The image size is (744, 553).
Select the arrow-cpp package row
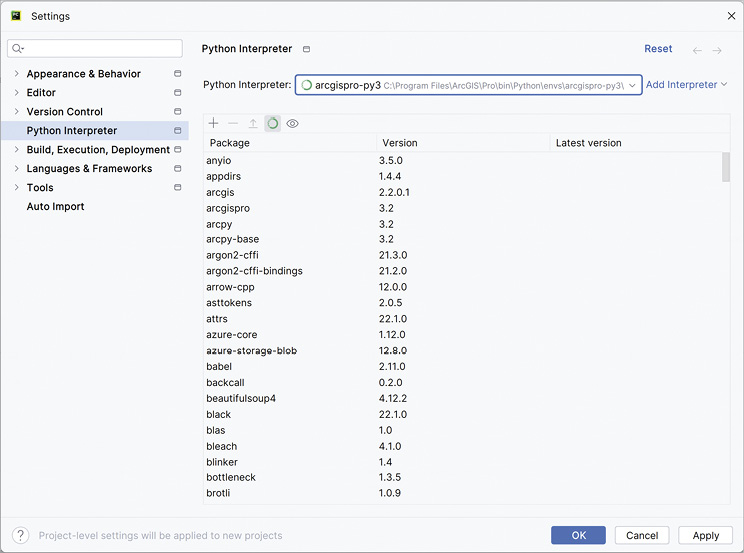point(463,287)
